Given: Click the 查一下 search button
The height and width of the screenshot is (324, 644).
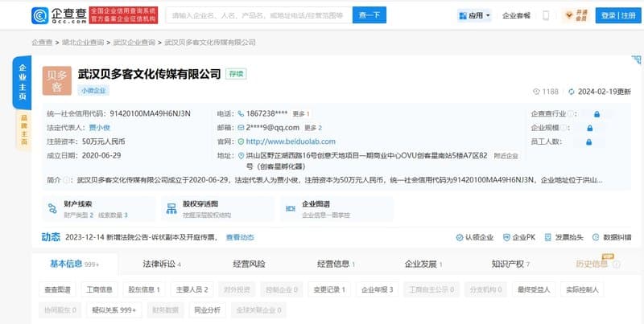Looking at the screenshot, I should tap(369, 15).
